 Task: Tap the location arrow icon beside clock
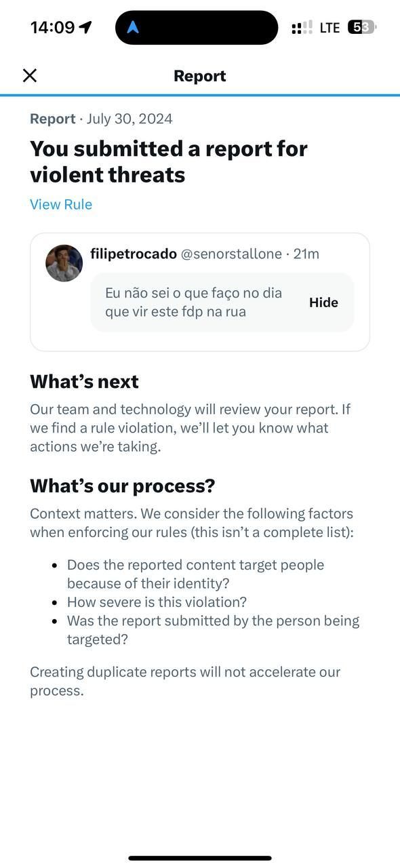pos(85,27)
